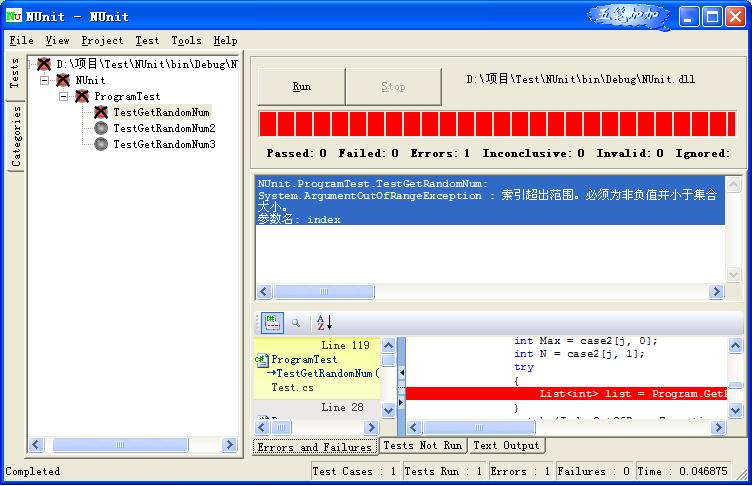The image size is (752, 486).
Task: Click the failed icon beside ProgramTest node
Action: pos(81,97)
